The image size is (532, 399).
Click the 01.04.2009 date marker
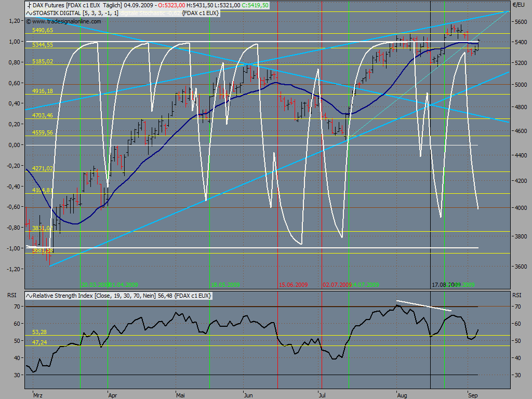(x=125, y=285)
